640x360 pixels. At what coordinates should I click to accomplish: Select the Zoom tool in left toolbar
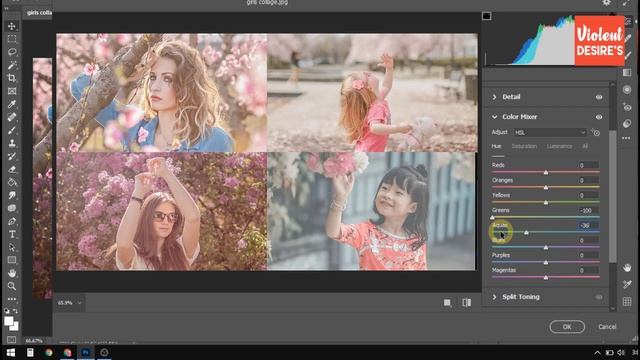pyautogui.click(x=12, y=286)
